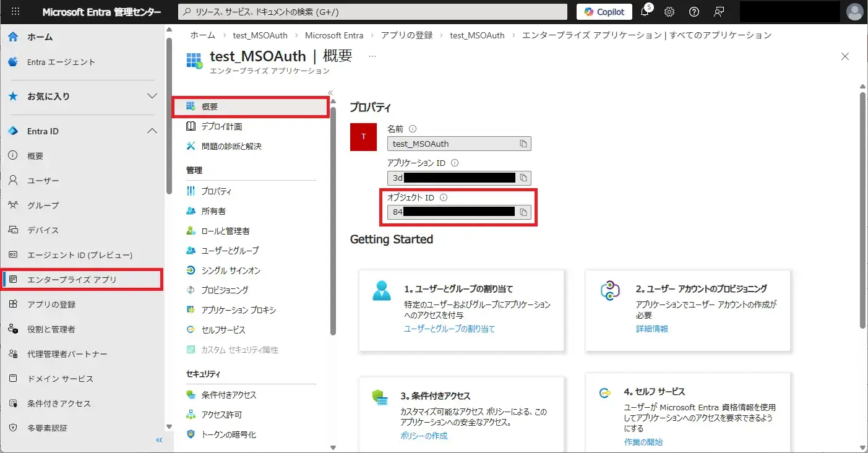Open ユーザーとグループ in 管理 menu
The image size is (868, 453).
tap(230, 251)
